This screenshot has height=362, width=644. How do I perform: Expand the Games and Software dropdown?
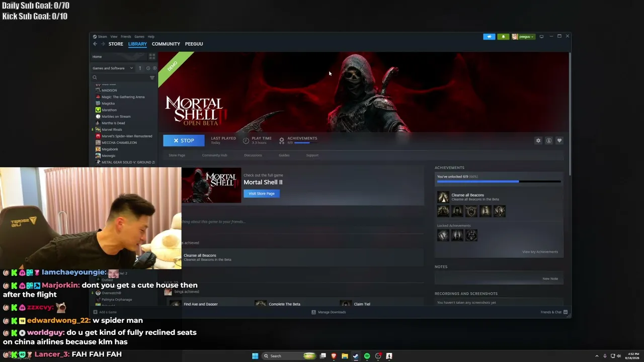113,68
